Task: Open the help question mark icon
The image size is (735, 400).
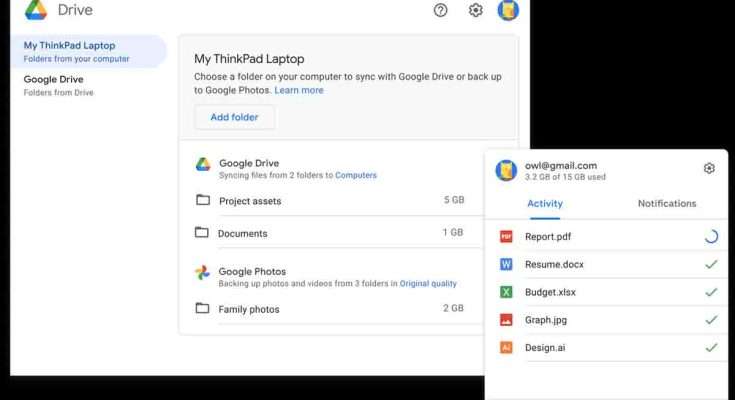Action: [x=440, y=10]
